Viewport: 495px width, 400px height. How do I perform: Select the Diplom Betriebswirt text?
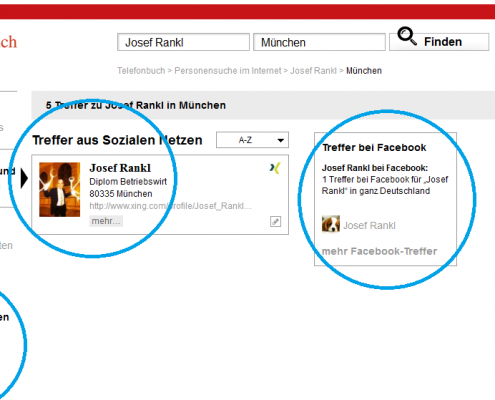[x=128, y=182]
